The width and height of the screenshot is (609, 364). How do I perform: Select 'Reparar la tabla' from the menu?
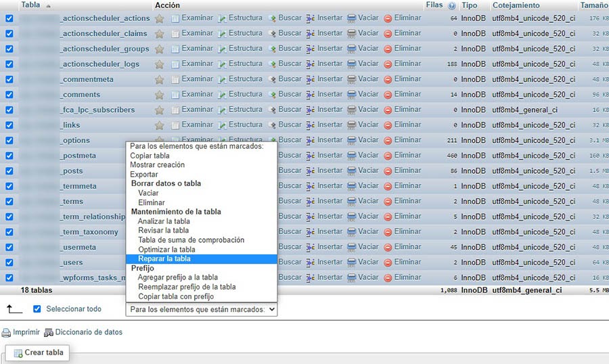164,259
